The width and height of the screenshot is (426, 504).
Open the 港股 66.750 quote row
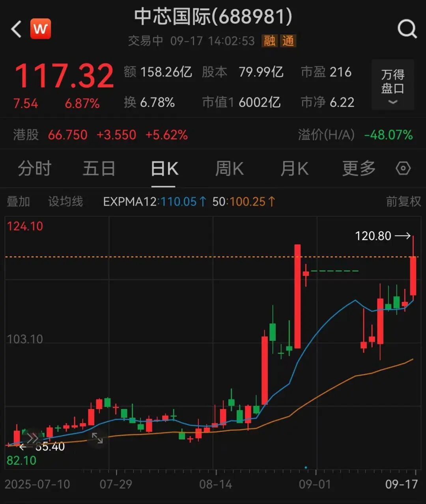coord(101,135)
